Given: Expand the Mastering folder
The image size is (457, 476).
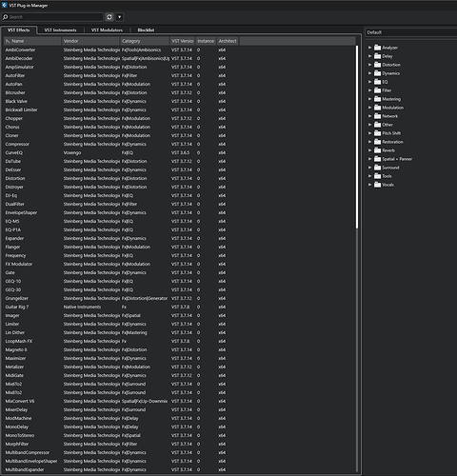Looking at the screenshot, I should pos(369,99).
